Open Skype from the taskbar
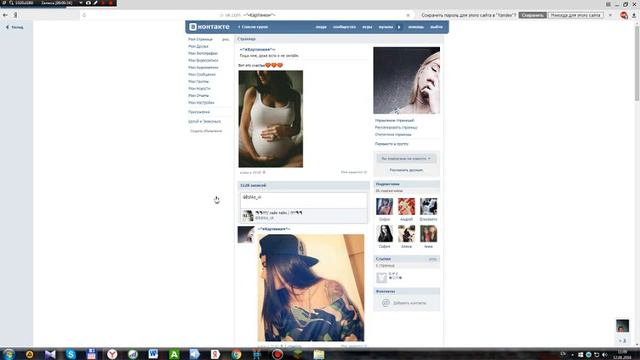Image resolution: width=640 pixels, height=360 pixels. pyautogui.click(x=71, y=354)
